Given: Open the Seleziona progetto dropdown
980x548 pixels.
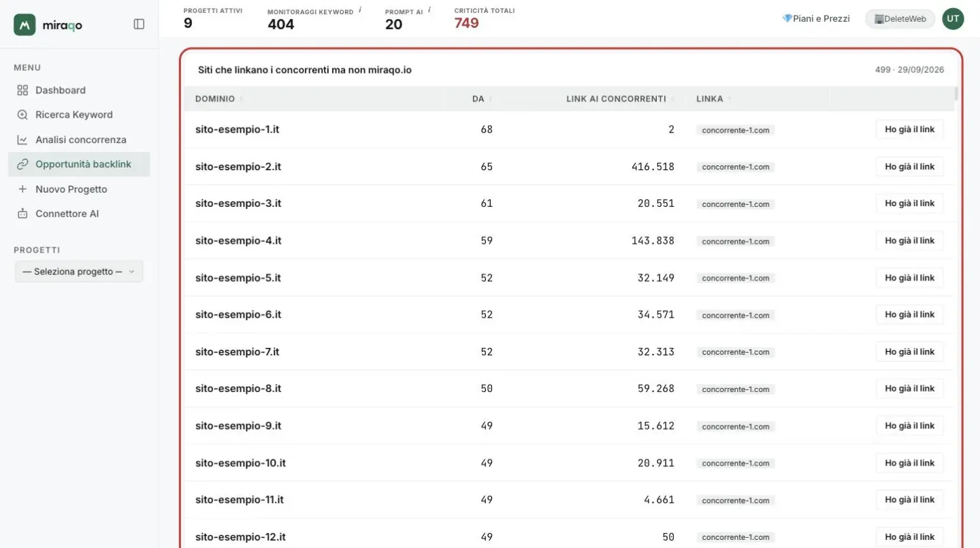Looking at the screenshot, I should click(x=79, y=272).
